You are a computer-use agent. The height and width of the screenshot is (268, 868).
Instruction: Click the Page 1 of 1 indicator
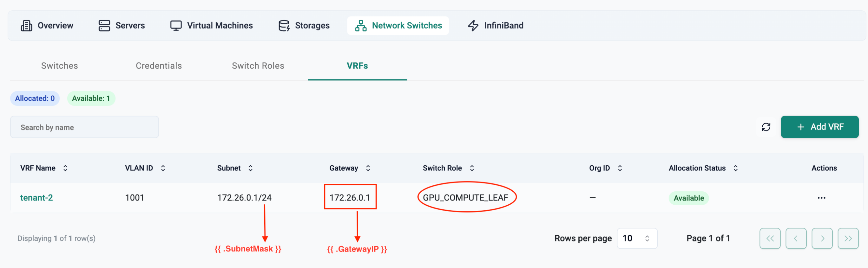[x=708, y=239]
